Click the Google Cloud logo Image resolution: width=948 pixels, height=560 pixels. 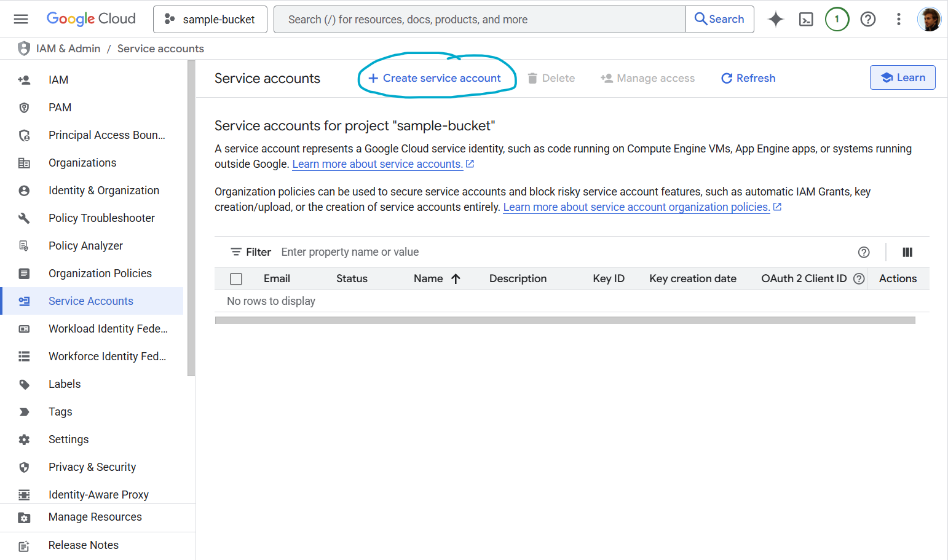[90, 18]
